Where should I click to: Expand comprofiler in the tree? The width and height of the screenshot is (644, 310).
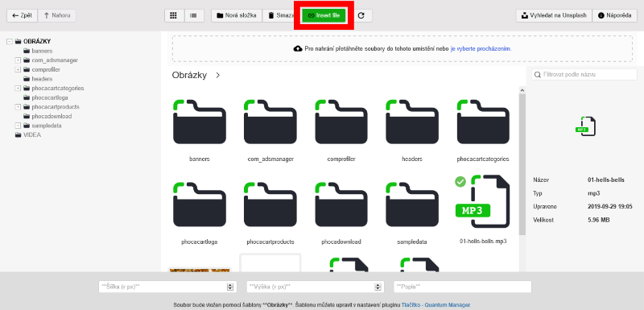(18, 70)
